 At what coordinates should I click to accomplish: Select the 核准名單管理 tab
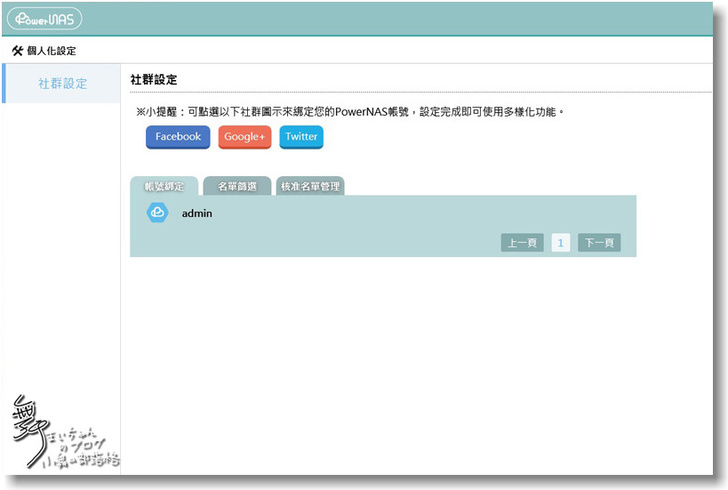tap(310, 187)
